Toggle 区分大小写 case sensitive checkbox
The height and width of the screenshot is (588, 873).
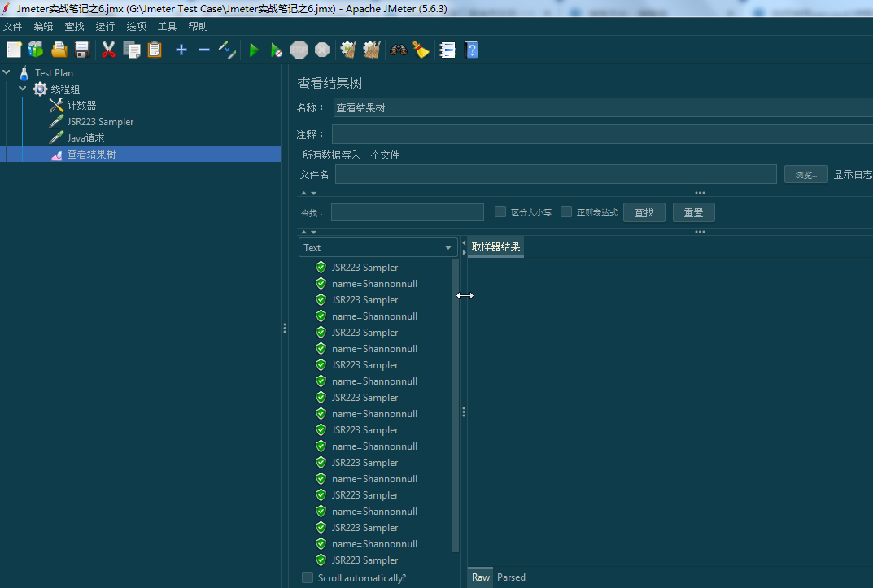point(500,212)
